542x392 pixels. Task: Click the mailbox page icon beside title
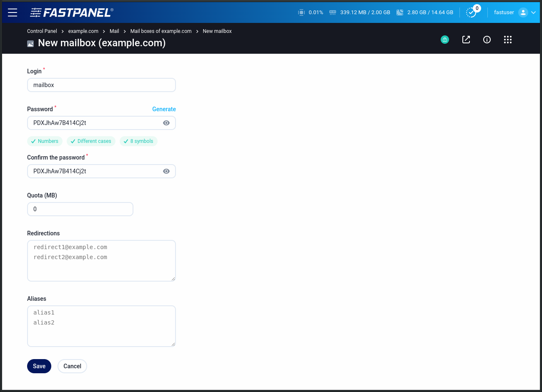(x=30, y=44)
